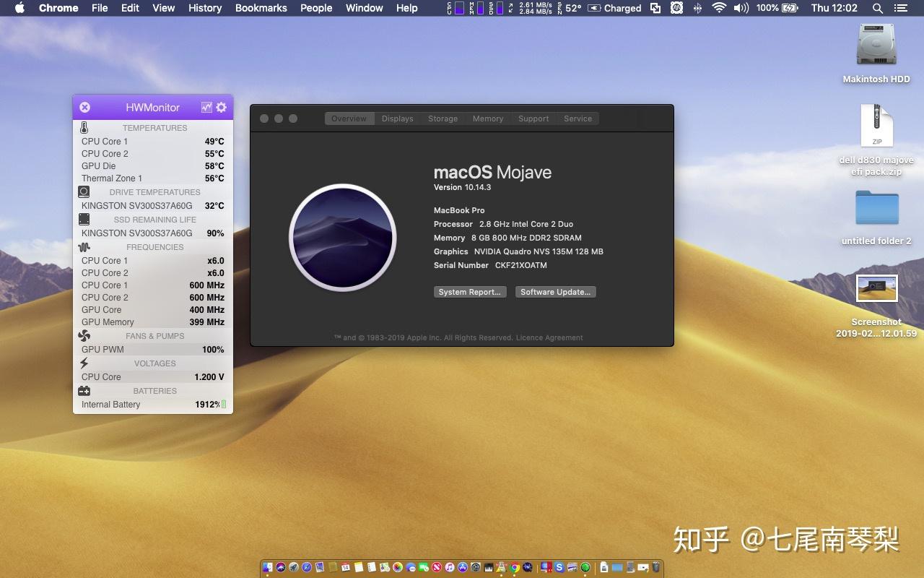The image size is (924, 578).
Task: Open the Help menu
Action: (407, 8)
